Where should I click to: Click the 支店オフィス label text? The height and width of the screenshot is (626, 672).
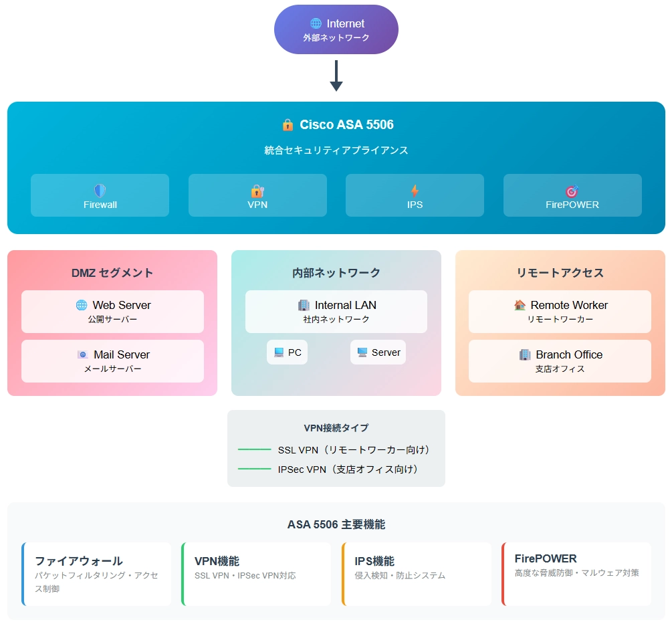pyautogui.click(x=560, y=369)
